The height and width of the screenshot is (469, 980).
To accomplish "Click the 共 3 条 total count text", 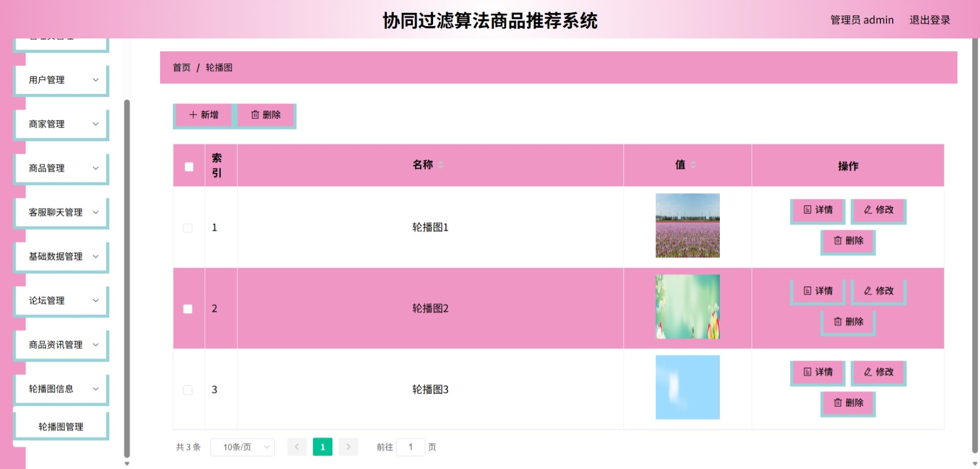I will [188, 447].
